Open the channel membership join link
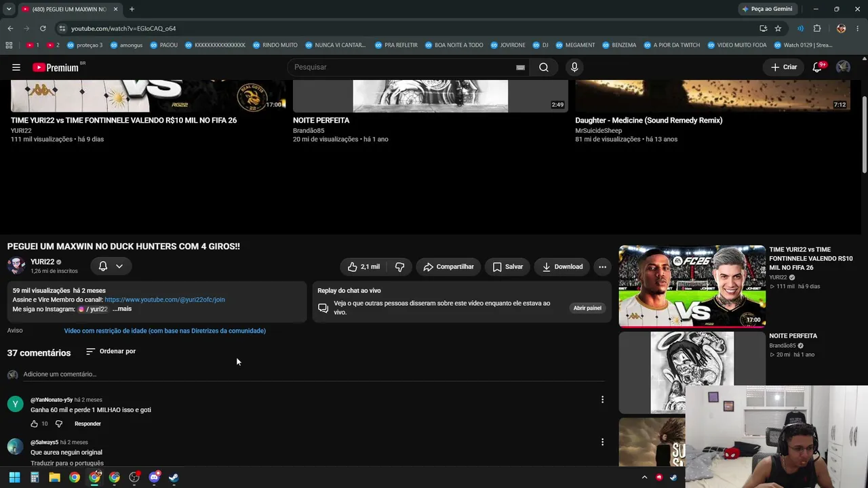 [165, 300]
